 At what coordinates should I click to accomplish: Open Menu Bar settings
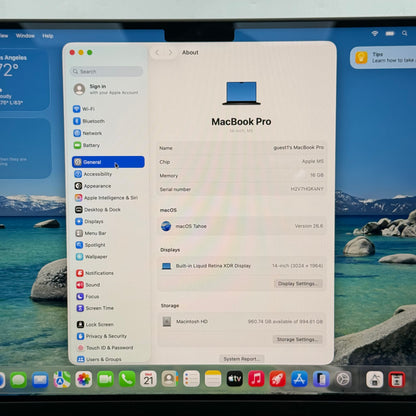[91, 233]
